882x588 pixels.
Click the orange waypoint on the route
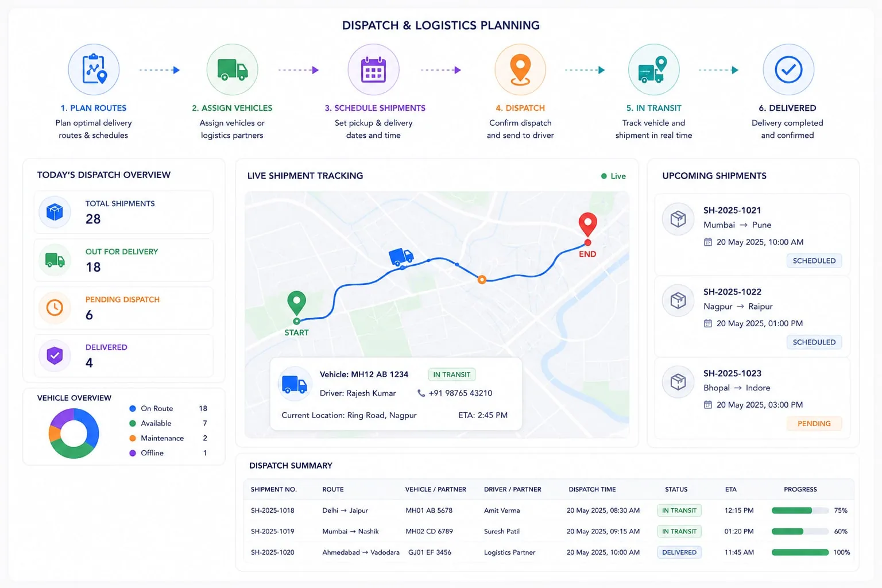tap(482, 280)
